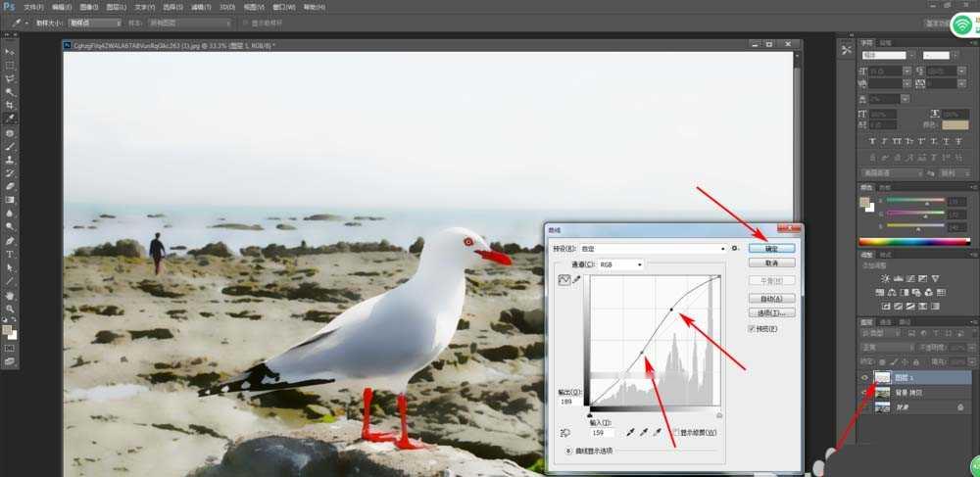Screen dimensions: 980x477
Task: Click the on-image adjustment hand icon
Action: [565, 432]
